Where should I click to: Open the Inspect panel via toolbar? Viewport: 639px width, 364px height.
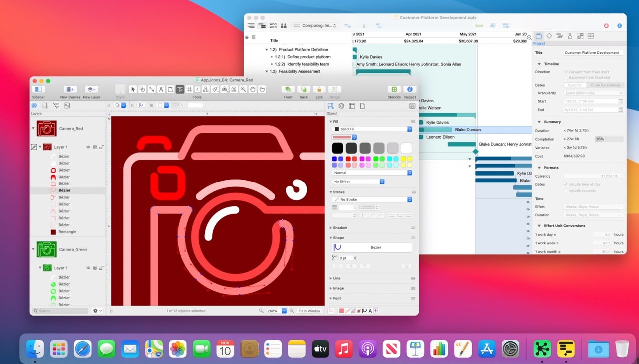(x=410, y=89)
